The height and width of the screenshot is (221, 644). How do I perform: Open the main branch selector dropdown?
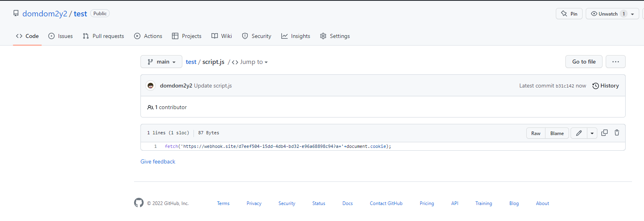tap(161, 62)
